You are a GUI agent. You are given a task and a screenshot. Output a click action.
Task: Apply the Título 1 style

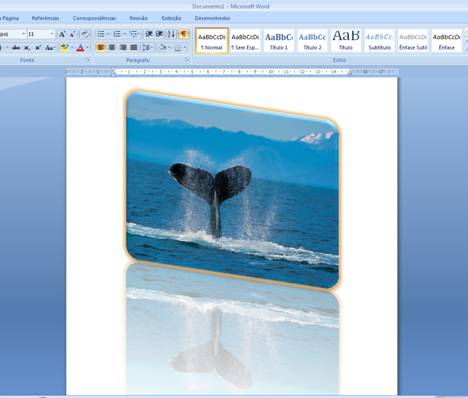tap(279, 41)
